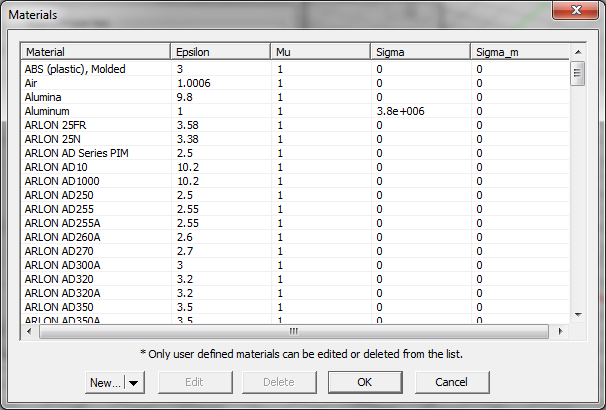Click the horizontal scrollbar right arrow
This screenshot has width=606, height=410.
pos(560,331)
